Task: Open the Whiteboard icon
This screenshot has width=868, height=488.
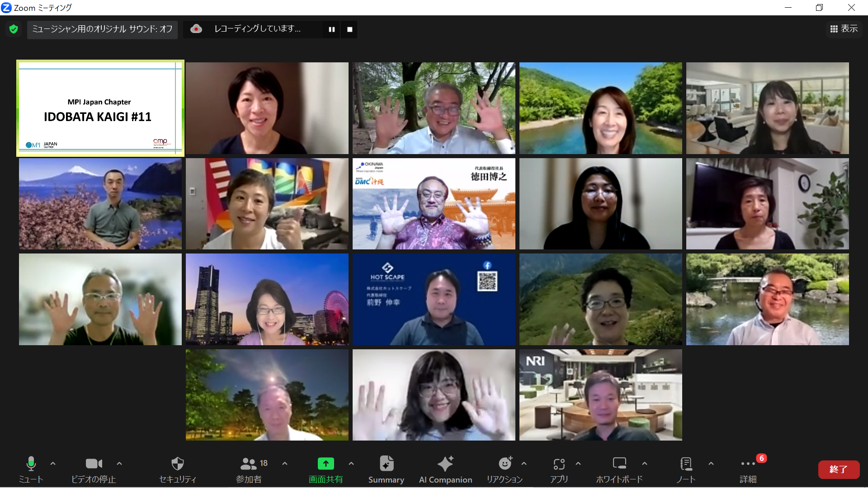Action: pos(619,464)
